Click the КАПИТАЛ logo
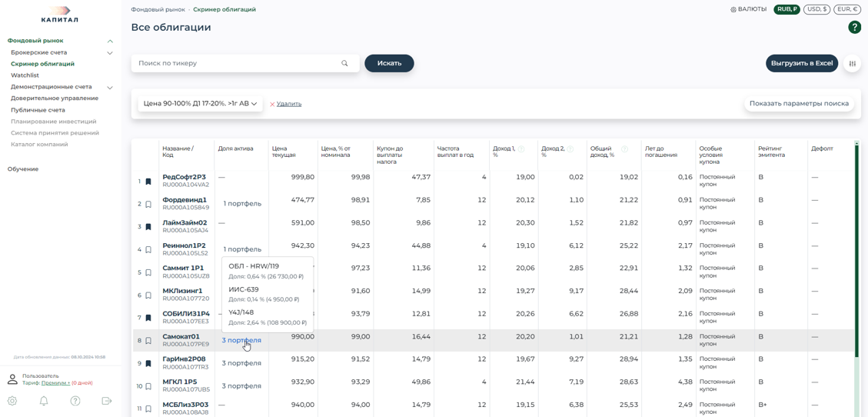This screenshot has height=417, width=868. click(60, 15)
